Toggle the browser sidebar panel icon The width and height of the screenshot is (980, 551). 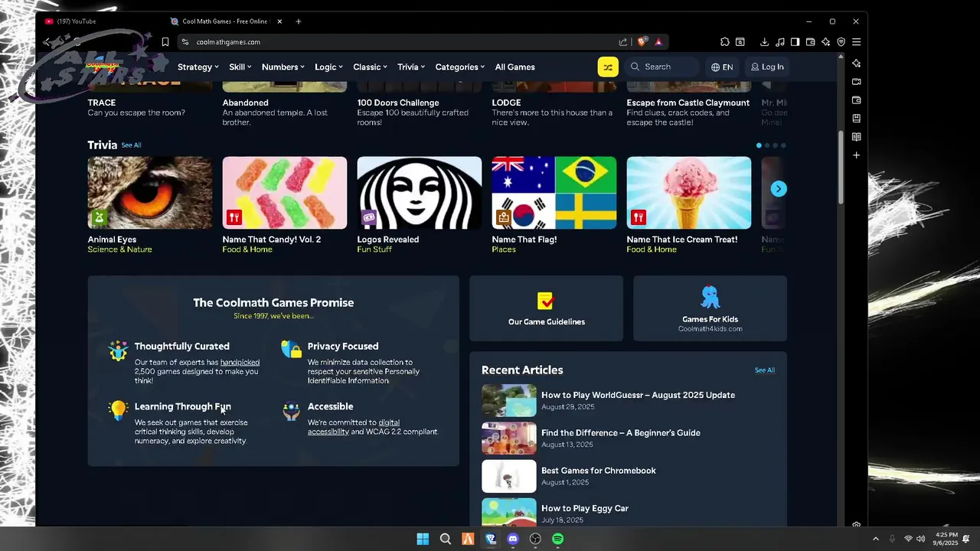click(795, 42)
